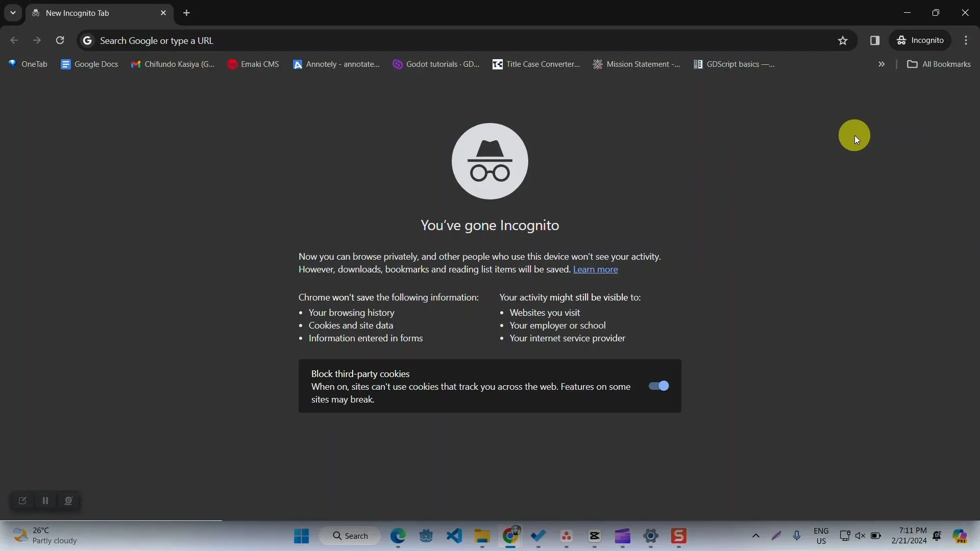This screenshot has height=551, width=980.
Task: Click the back navigation arrow
Action: (x=14, y=40)
